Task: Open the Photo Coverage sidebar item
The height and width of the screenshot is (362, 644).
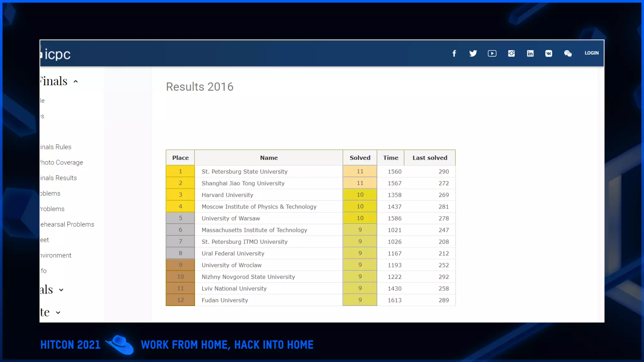Action: tap(62, 162)
